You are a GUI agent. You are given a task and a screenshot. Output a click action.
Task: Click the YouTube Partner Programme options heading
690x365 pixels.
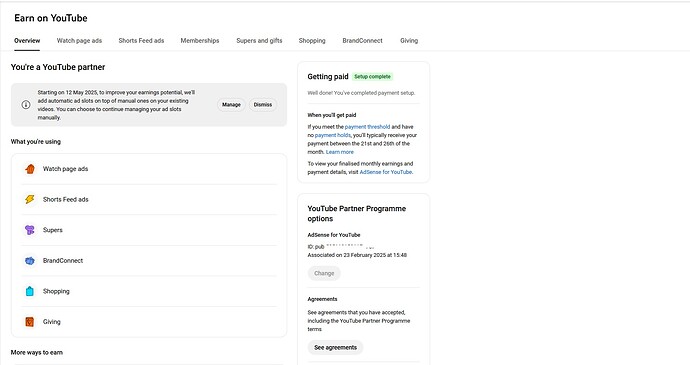[356, 214]
